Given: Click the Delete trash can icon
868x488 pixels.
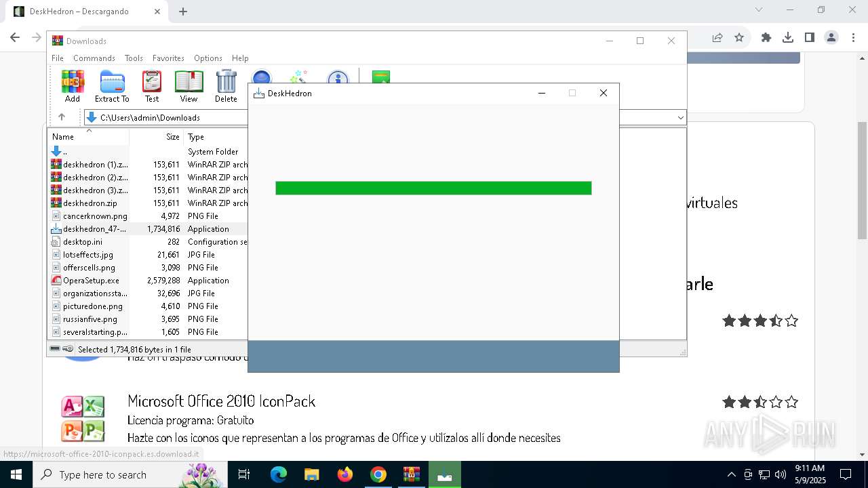Looking at the screenshot, I should (226, 86).
